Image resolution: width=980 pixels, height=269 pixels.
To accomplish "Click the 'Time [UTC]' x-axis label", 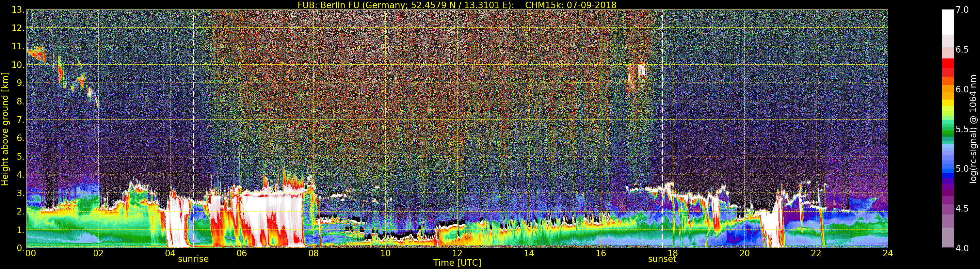I will point(457,263).
